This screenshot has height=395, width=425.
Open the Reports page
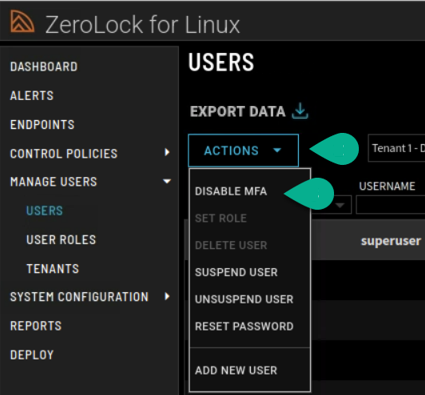(x=36, y=326)
